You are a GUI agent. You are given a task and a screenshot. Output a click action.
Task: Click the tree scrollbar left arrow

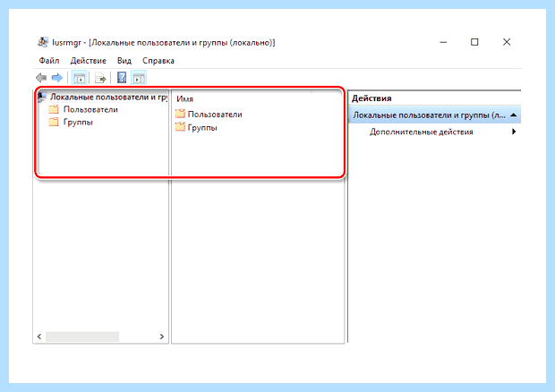[x=39, y=337]
